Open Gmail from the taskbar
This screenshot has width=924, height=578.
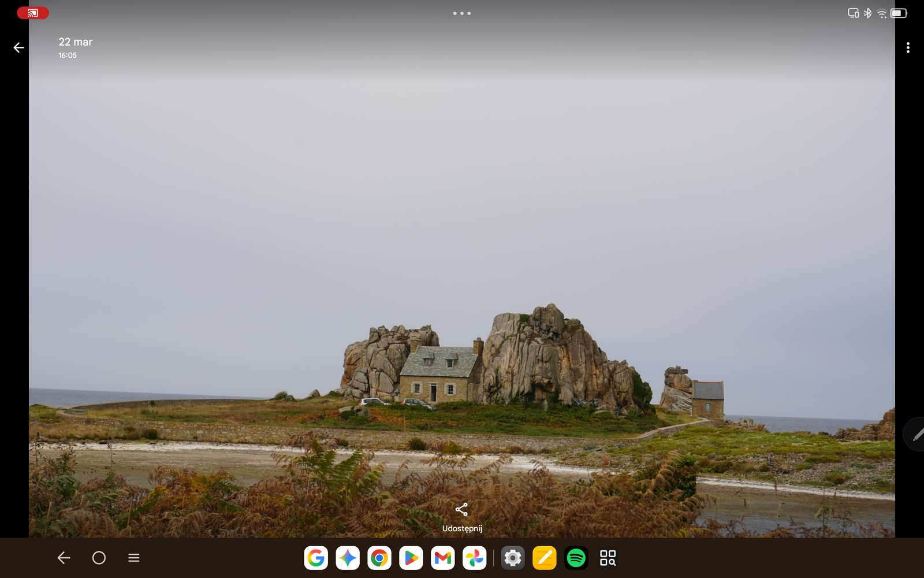(x=443, y=558)
